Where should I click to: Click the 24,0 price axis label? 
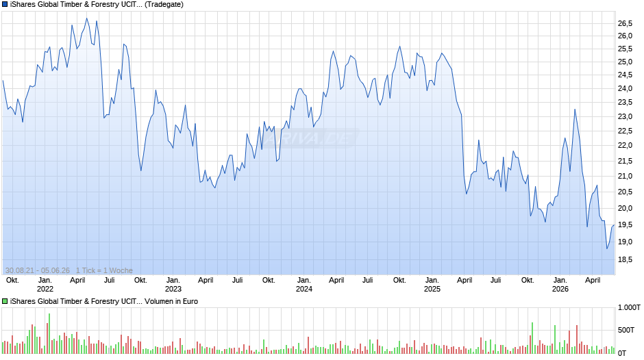625,89
